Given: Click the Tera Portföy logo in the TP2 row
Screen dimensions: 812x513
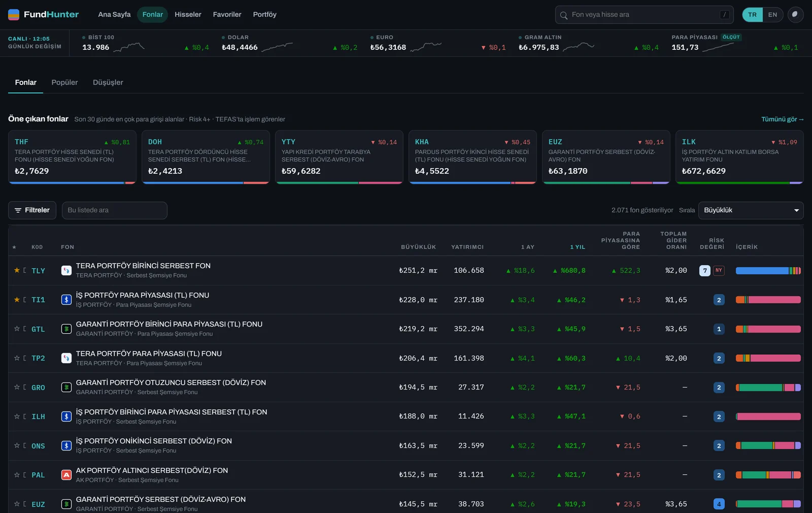Looking at the screenshot, I should click(x=66, y=358).
